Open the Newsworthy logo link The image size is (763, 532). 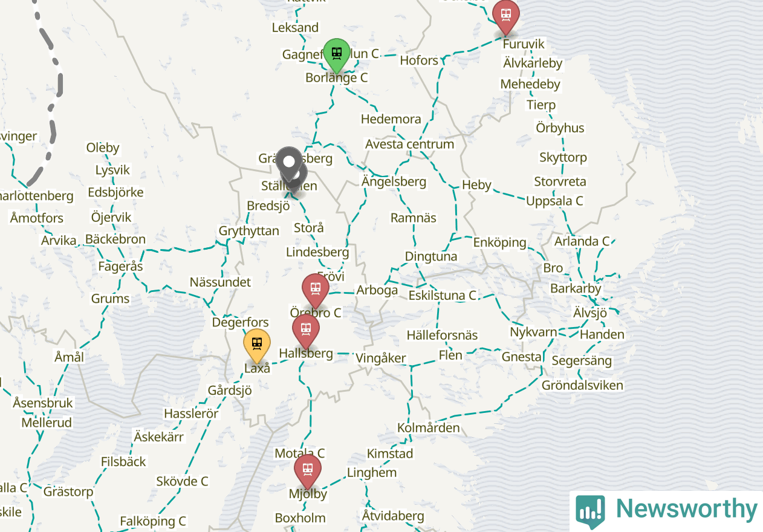pos(666,511)
